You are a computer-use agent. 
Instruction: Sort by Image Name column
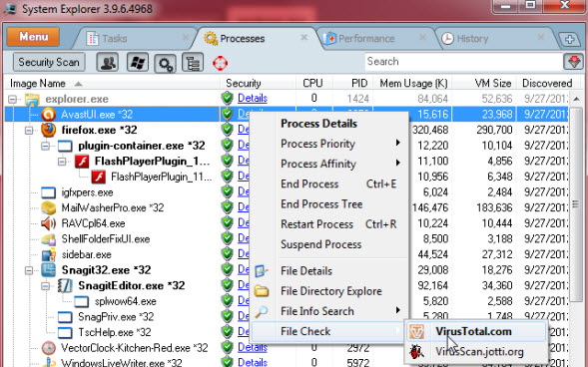point(38,83)
